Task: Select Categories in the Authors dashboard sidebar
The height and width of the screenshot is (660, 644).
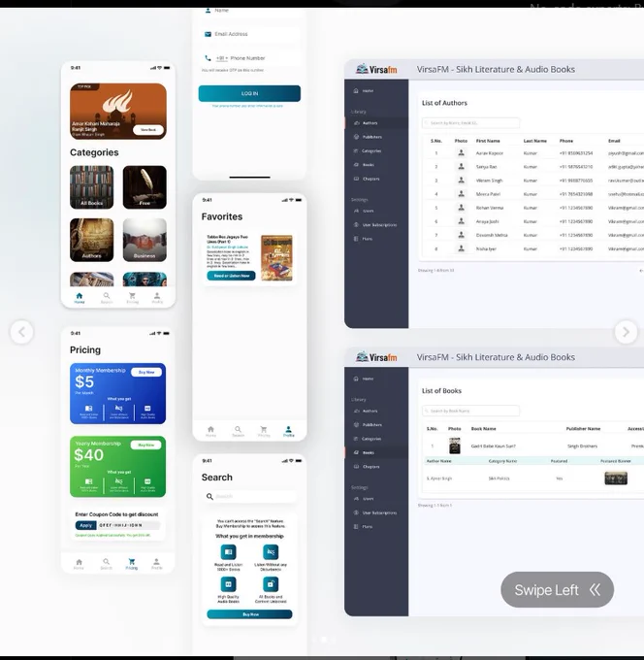Action: (371, 150)
